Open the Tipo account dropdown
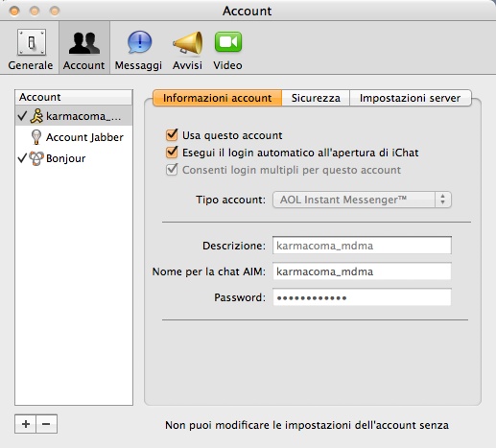The height and width of the screenshot is (448, 496). [362, 200]
